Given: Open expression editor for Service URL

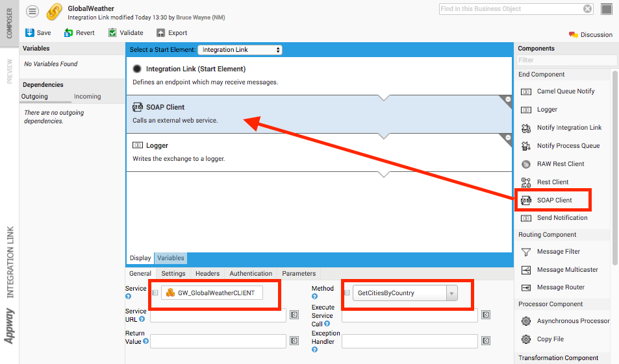Looking at the screenshot, I should pyautogui.click(x=294, y=315).
